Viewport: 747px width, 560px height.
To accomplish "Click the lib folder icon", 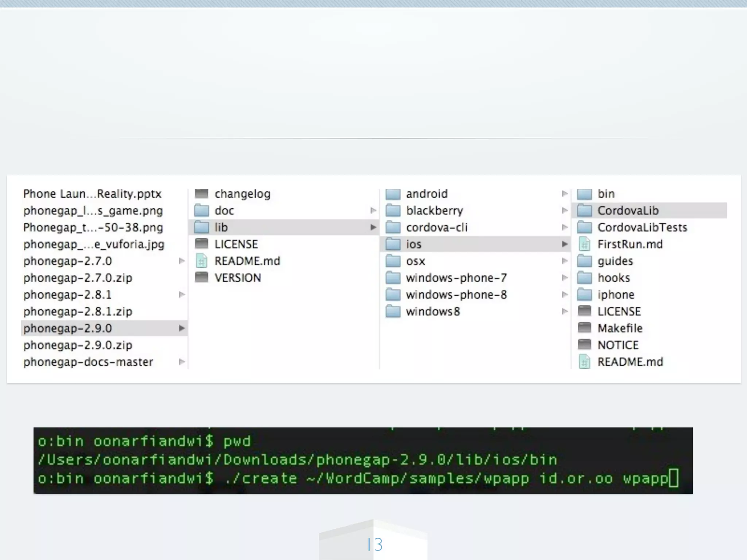I will click(x=201, y=227).
